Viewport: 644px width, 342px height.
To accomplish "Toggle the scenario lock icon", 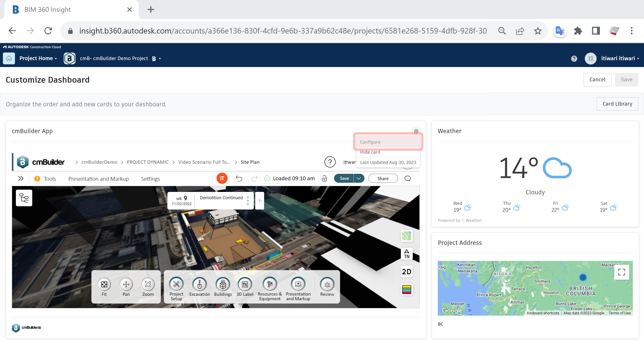I will [x=324, y=178].
